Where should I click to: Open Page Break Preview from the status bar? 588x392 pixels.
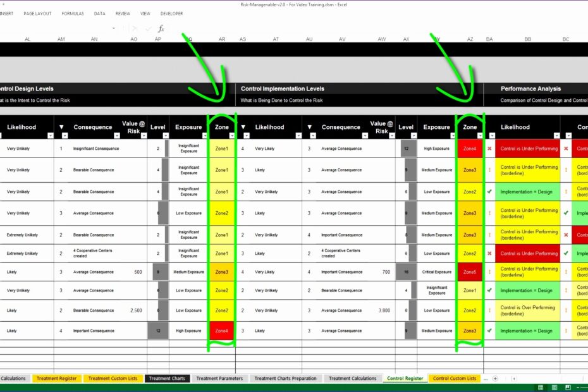pos(568,388)
